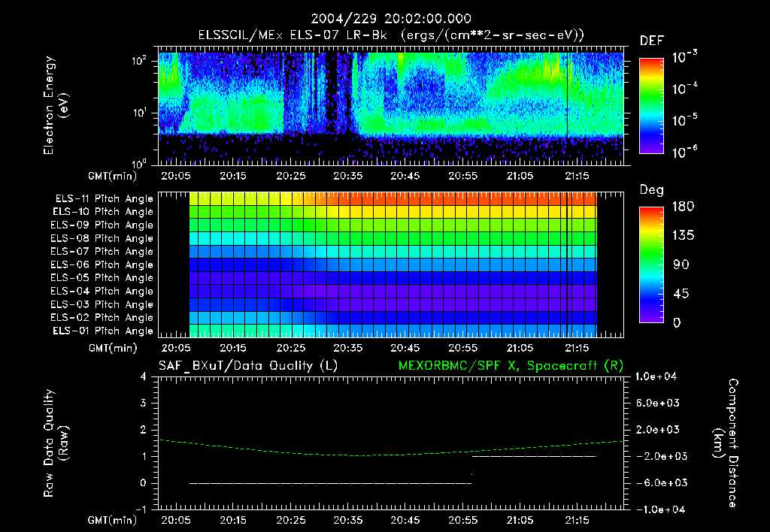Select the ELS-09 Pitch Angle row label

pos(102,225)
